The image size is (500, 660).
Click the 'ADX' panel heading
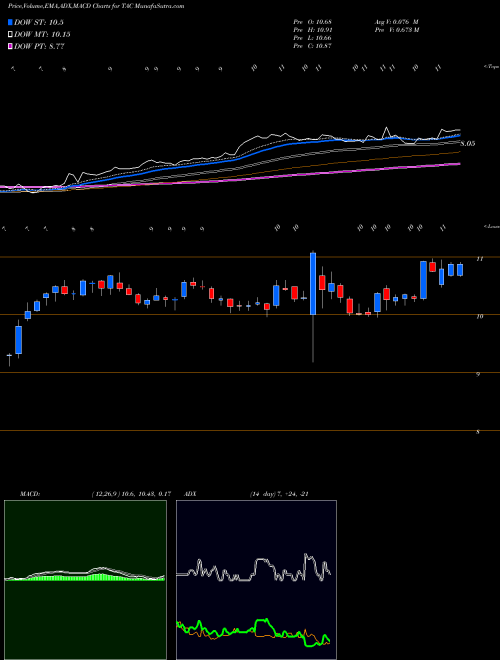pyautogui.click(x=190, y=494)
